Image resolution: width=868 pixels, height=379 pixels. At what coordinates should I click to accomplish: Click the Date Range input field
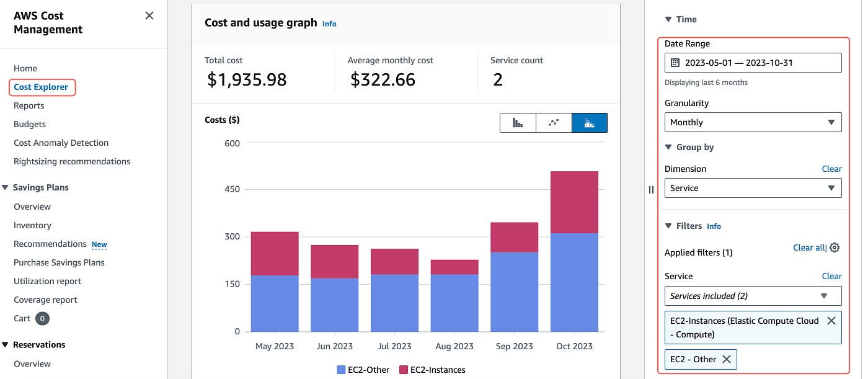pyautogui.click(x=753, y=63)
